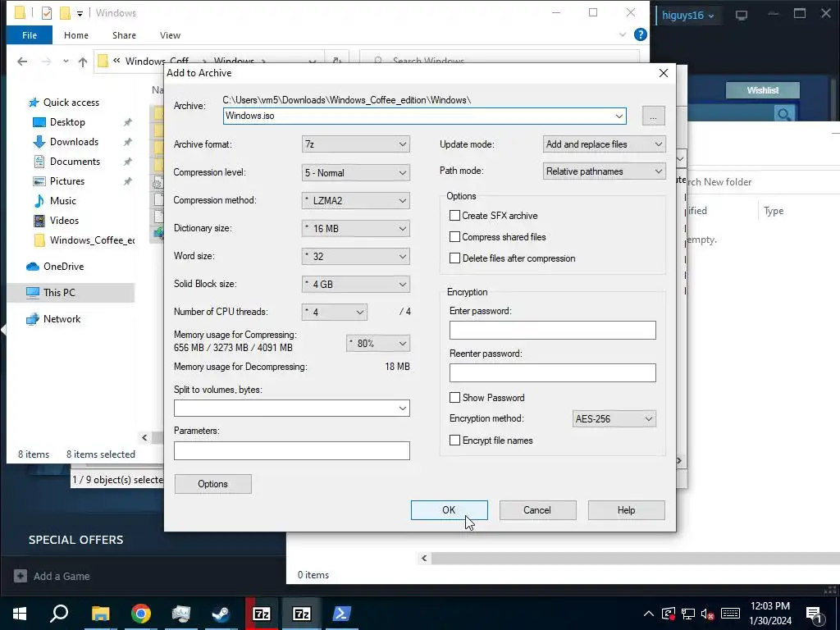Viewport: 840px width, 630px height.
Task: Open Videos folder in sidebar
Action: (64, 221)
